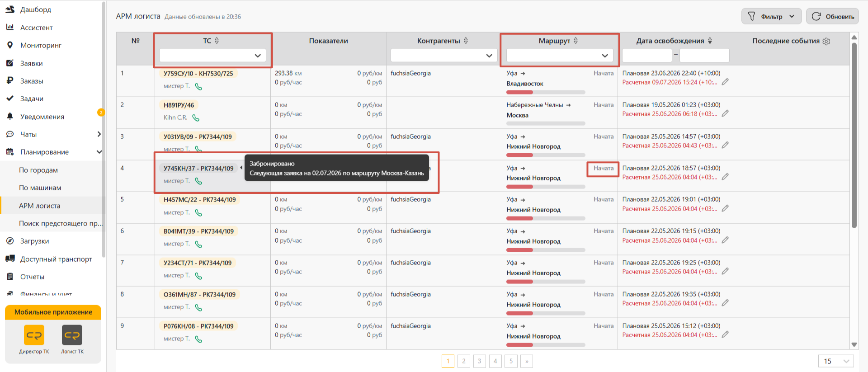This screenshot has width=868, height=372.
Task: Click the Доступный транспорт truck icon
Action: coord(10,259)
